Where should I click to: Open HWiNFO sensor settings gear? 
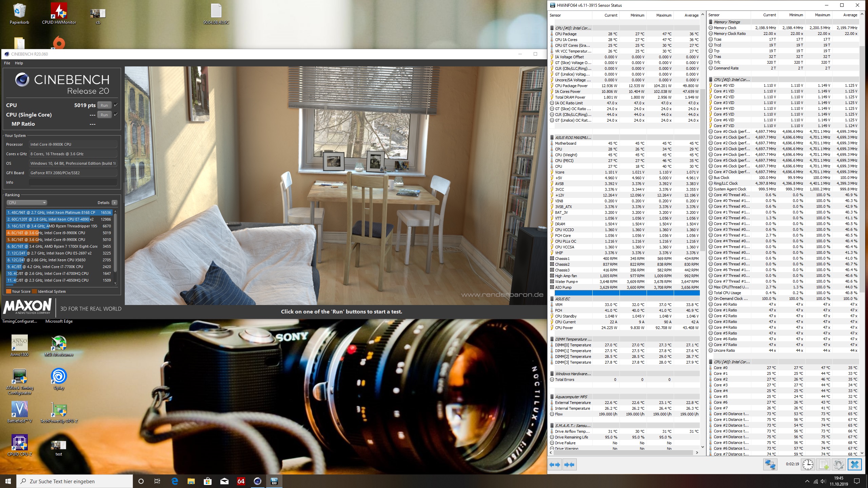pyautogui.click(x=839, y=464)
